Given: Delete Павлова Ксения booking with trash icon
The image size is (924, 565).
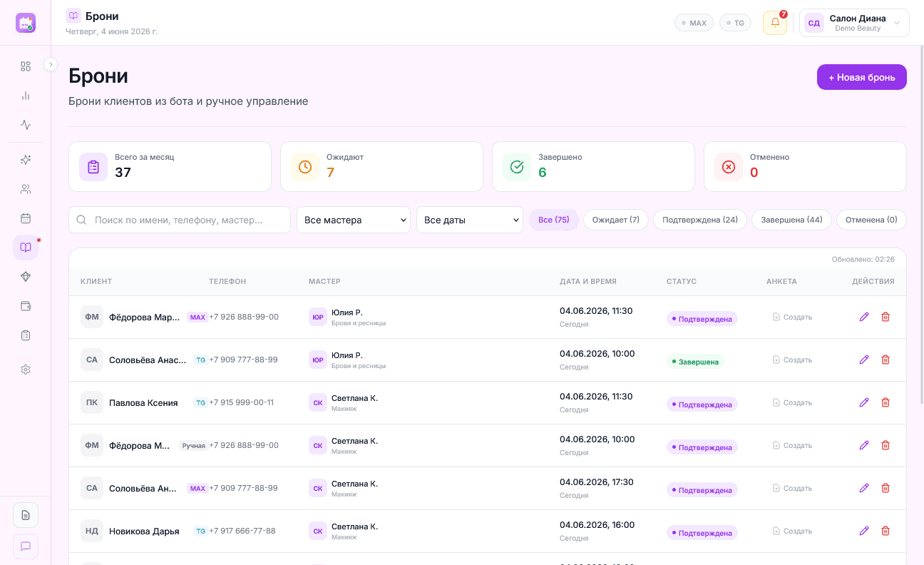Looking at the screenshot, I should (885, 402).
